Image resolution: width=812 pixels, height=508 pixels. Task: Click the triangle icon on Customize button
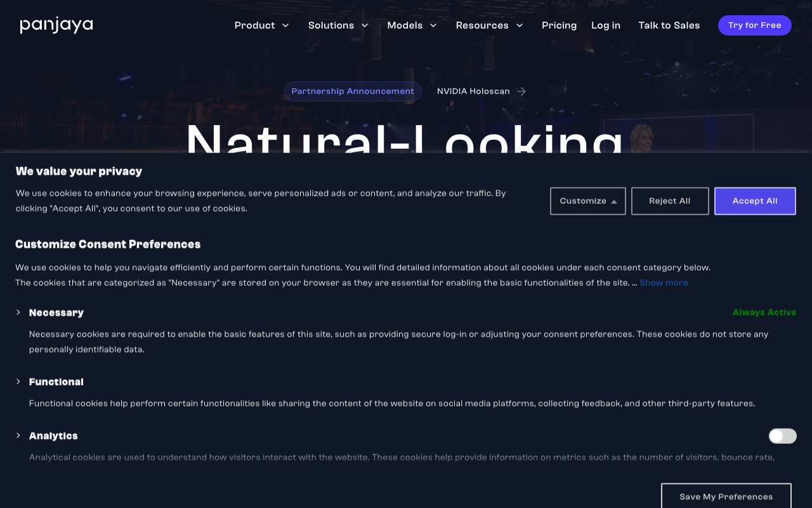click(614, 201)
